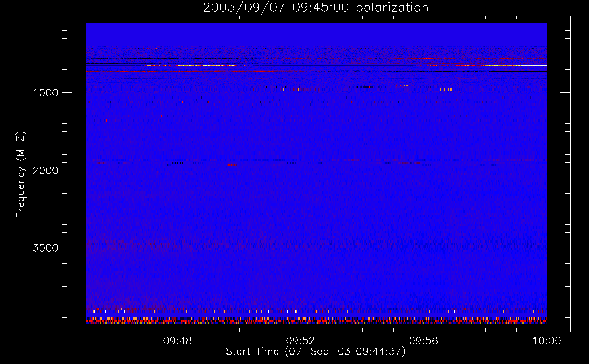The image size is (589, 364).
Task: Click the 09:56 time axis label
Action: point(424,341)
